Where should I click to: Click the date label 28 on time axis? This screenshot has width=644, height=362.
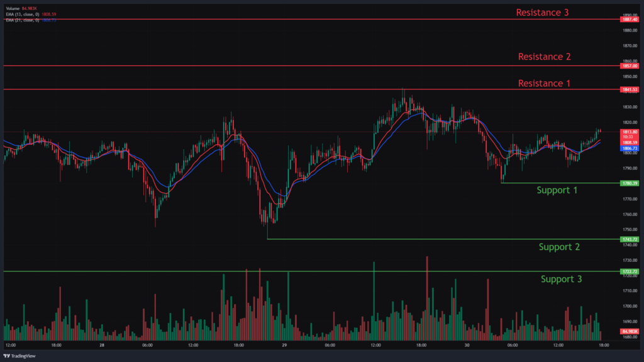tap(101, 345)
